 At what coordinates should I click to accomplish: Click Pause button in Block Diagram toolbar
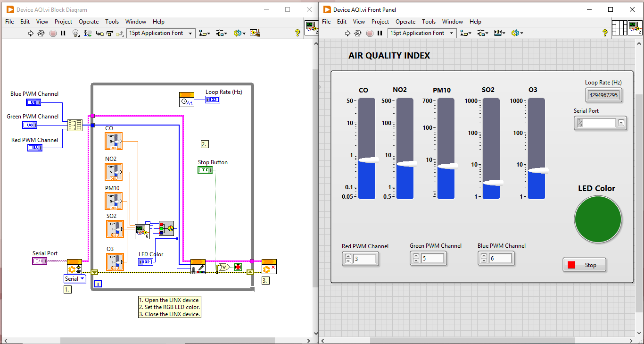pos(63,33)
